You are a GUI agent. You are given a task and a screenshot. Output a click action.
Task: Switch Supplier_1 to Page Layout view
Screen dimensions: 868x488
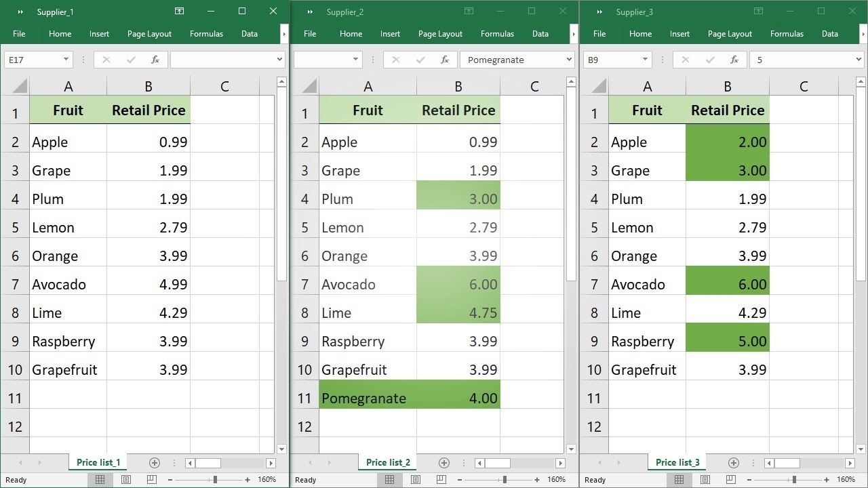125,480
